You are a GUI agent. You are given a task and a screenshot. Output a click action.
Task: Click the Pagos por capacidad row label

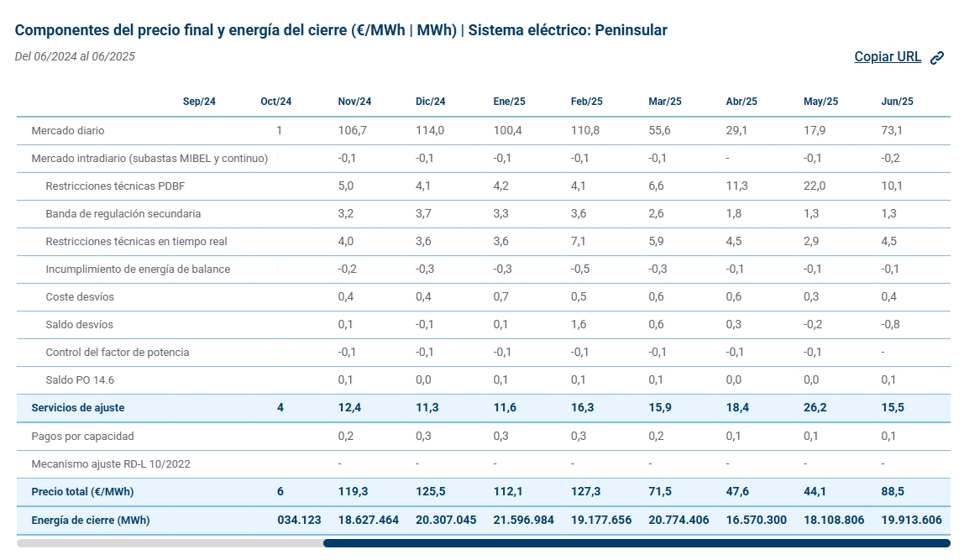tap(82, 437)
